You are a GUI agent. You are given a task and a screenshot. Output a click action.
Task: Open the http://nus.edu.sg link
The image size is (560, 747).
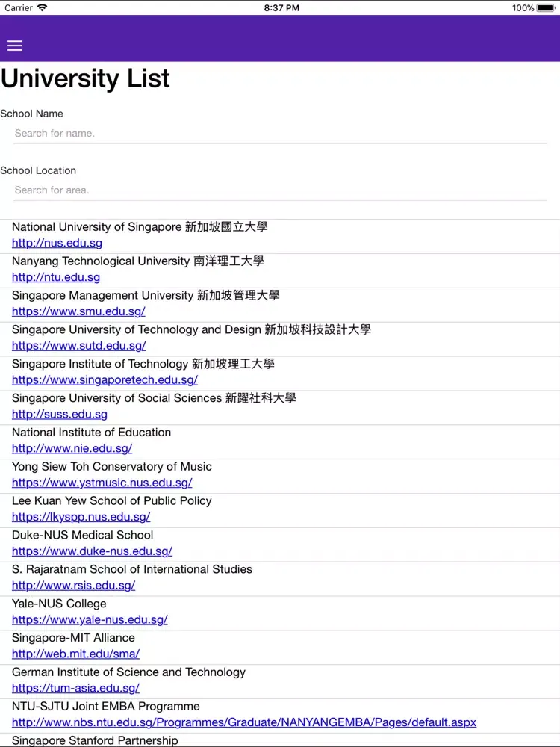point(57,243)
